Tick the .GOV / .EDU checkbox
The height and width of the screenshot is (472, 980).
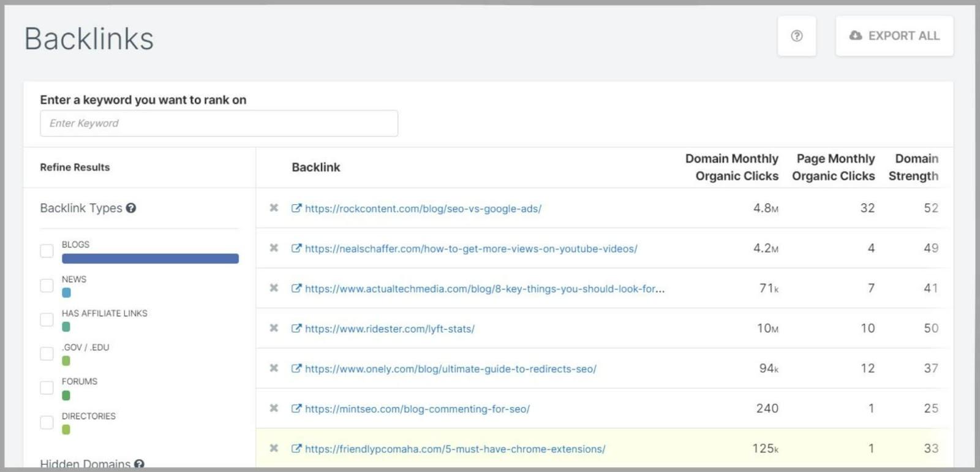pos(47,354)
